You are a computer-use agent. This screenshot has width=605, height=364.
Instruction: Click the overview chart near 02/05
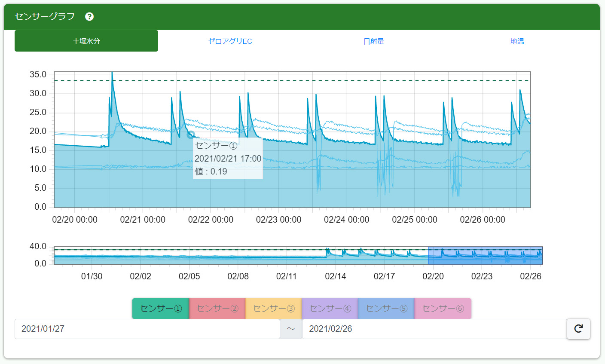189,256
